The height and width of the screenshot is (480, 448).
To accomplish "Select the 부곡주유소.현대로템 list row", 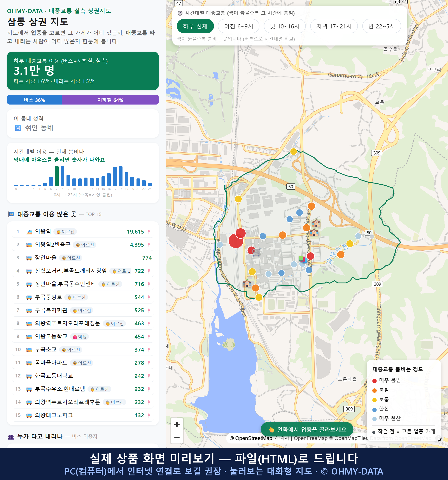I will (83, 389).
